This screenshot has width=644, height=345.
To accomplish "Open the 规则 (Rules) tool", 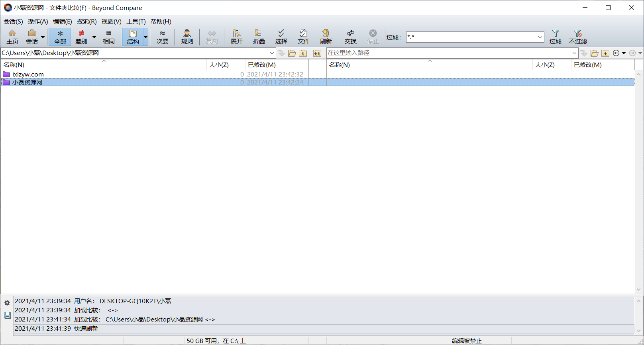I will (187, 37).
